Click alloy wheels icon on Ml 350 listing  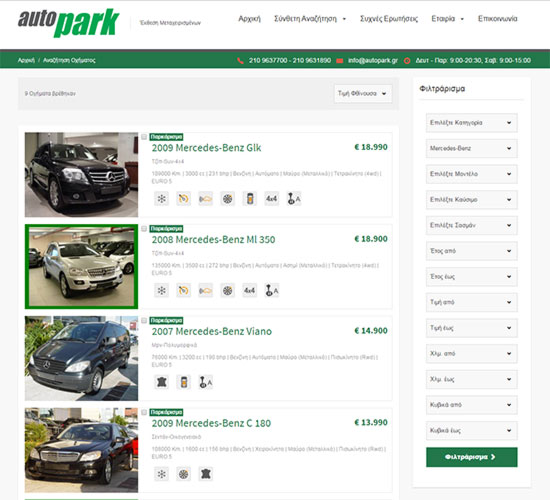coord(228,290)
